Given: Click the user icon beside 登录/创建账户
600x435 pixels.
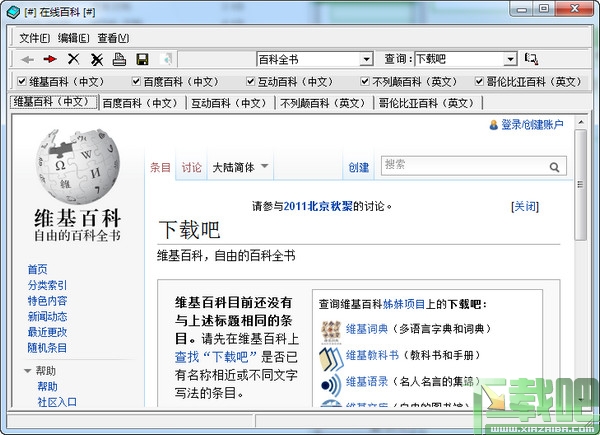Looking at the screenshot, I should [494, 125].
